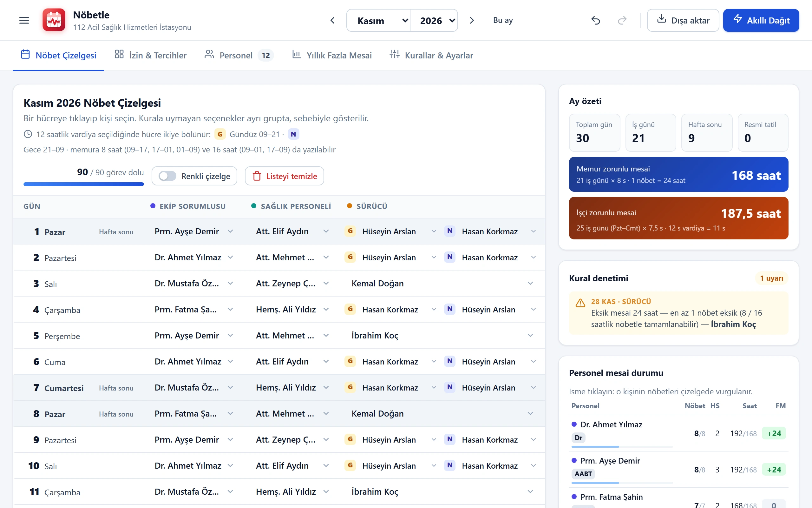This screenshot has width=812, height=508.
Task: Click the redo arrow icon
Action: click(622, 21)
